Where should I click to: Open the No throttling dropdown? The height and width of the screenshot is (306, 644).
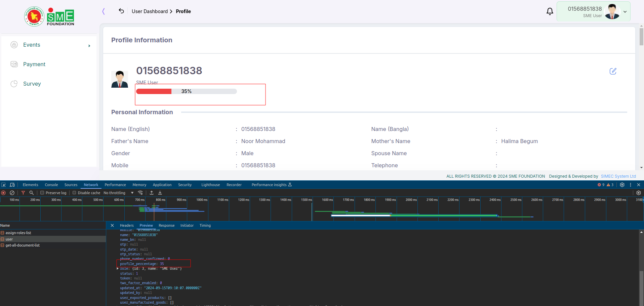118,193
